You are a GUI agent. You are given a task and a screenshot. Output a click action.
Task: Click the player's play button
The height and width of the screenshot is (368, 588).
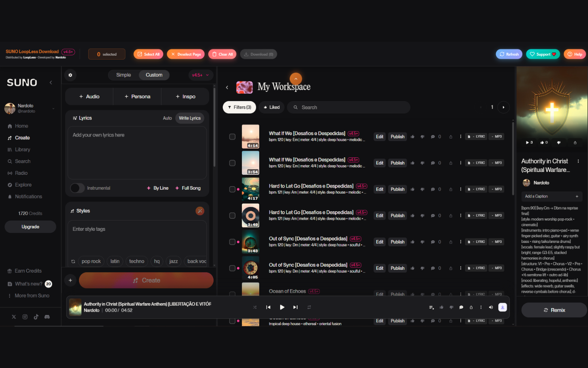[x=282, y=307]
